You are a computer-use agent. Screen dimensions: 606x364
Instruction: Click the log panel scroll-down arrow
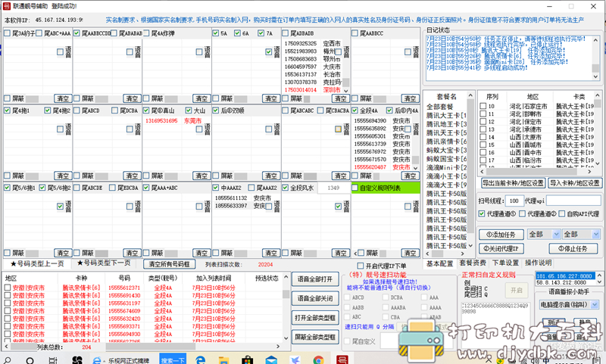[x=596, y=76]
